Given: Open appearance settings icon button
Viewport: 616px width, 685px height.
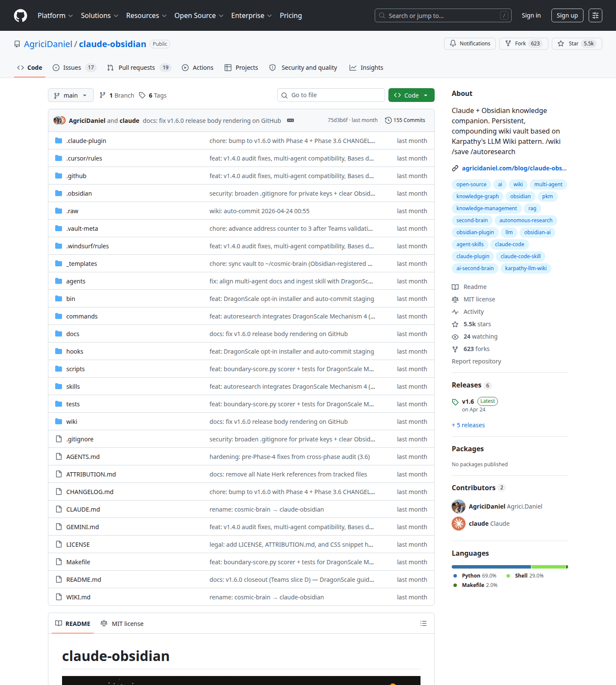Looking at the screenshot, I should pos(595,15).
